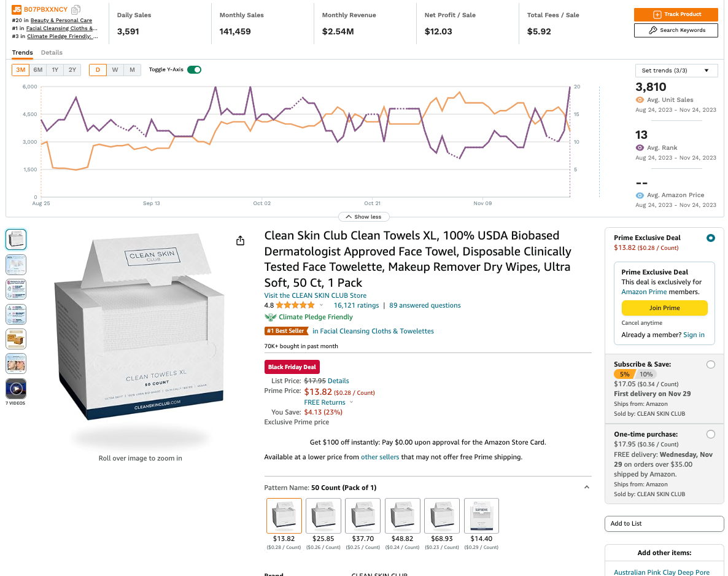728x576 pixels.
Task: Select the 6M time range
Action: [x=38, y=70]
